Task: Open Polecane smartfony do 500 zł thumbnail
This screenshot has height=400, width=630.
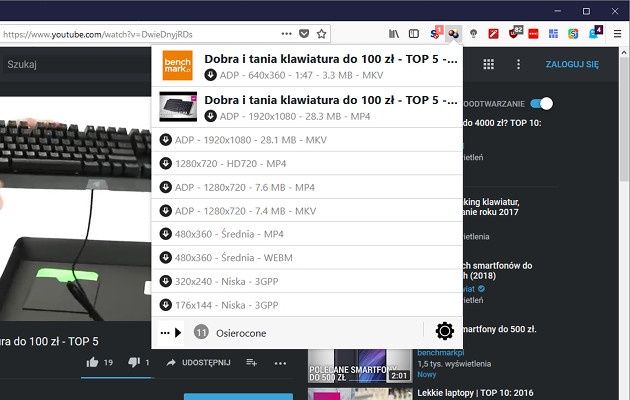Action: coord(360,366)
